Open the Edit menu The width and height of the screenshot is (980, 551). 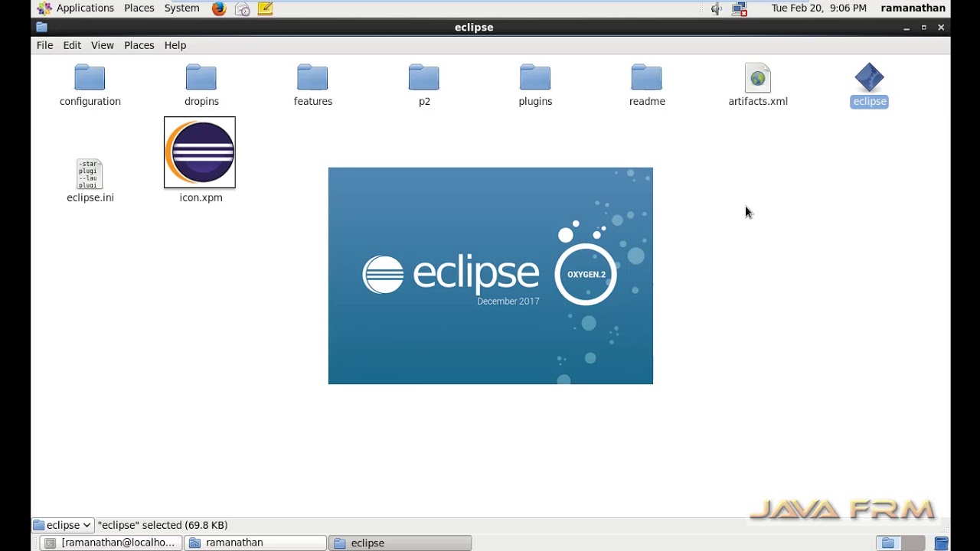(x=72, y=45)
